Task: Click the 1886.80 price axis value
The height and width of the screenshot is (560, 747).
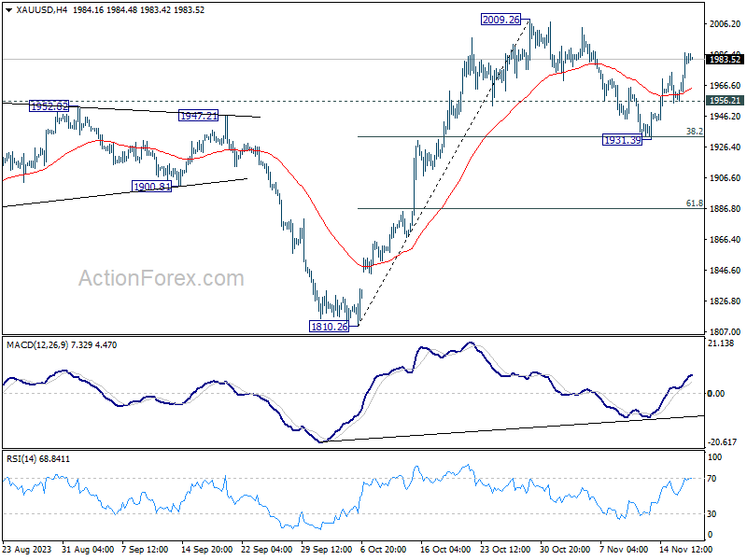Action: point(725,208)
